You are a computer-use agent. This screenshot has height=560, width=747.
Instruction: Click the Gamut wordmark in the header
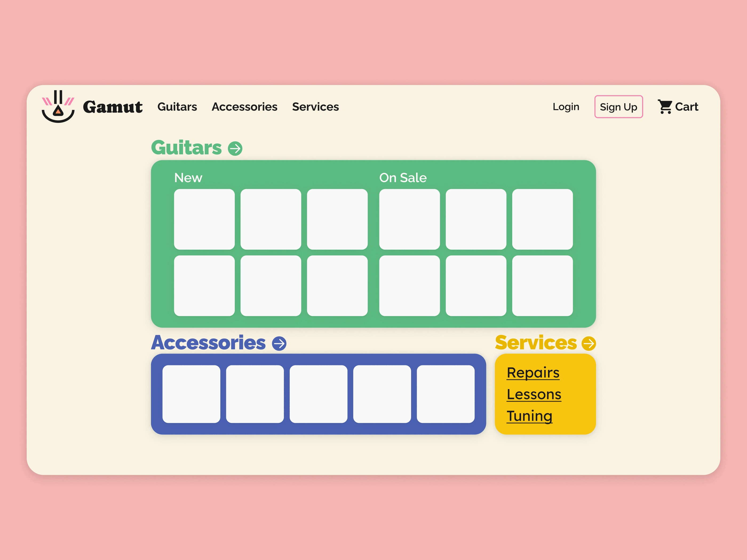pos(113,107)
